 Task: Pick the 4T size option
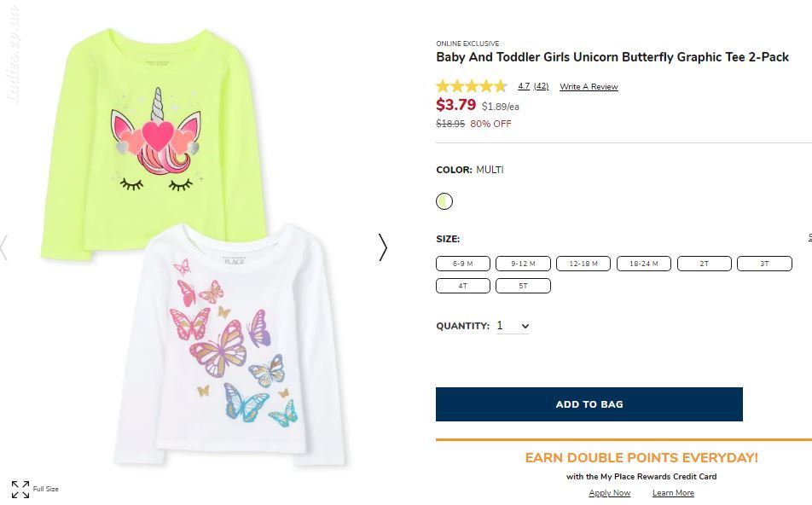click(463, 286)
